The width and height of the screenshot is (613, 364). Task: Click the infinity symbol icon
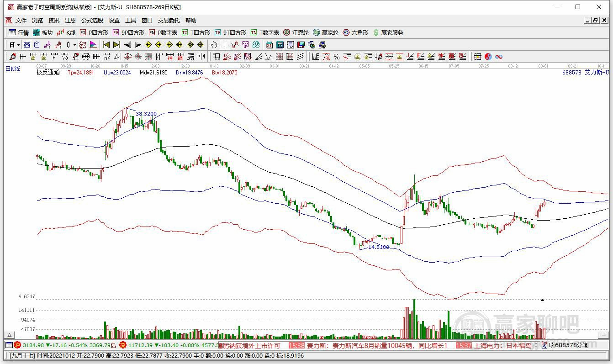click(499, 57)
